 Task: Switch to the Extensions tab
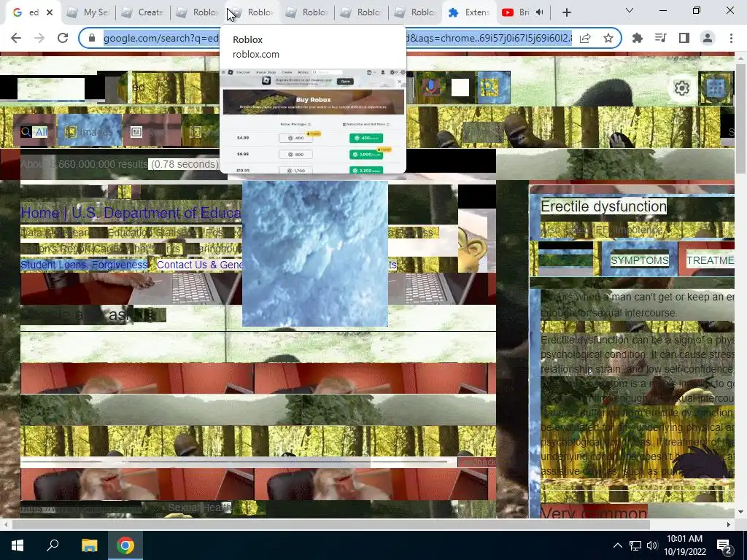click(x=470, y=12)
